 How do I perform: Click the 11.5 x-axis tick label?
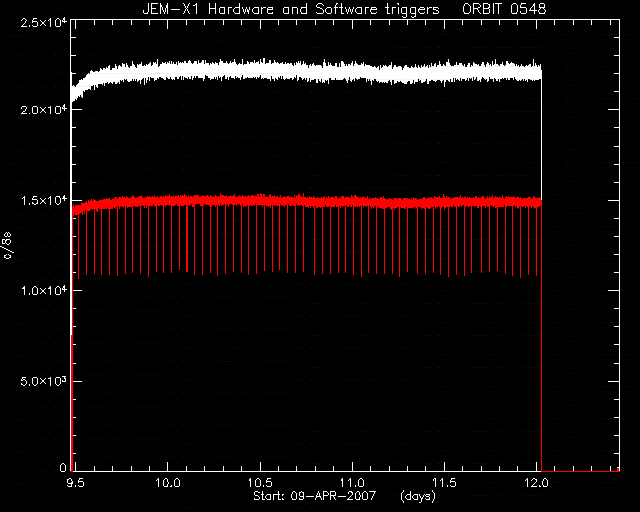coord(444,483)
